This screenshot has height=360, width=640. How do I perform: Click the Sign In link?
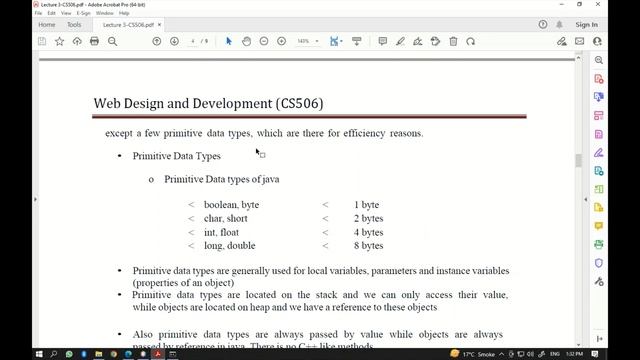pos(587,24)
